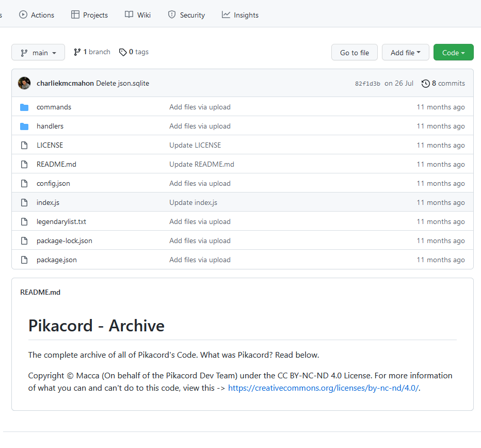Viewport: 481px width, 448px height.
Task: Switch to the Actions tab
Action: (x=37, y=15)
